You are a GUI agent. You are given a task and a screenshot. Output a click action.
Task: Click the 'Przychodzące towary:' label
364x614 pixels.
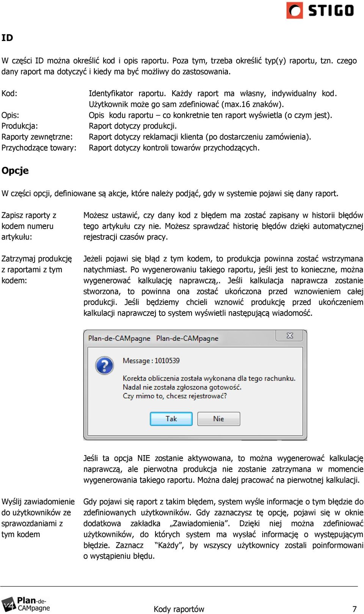39,148
